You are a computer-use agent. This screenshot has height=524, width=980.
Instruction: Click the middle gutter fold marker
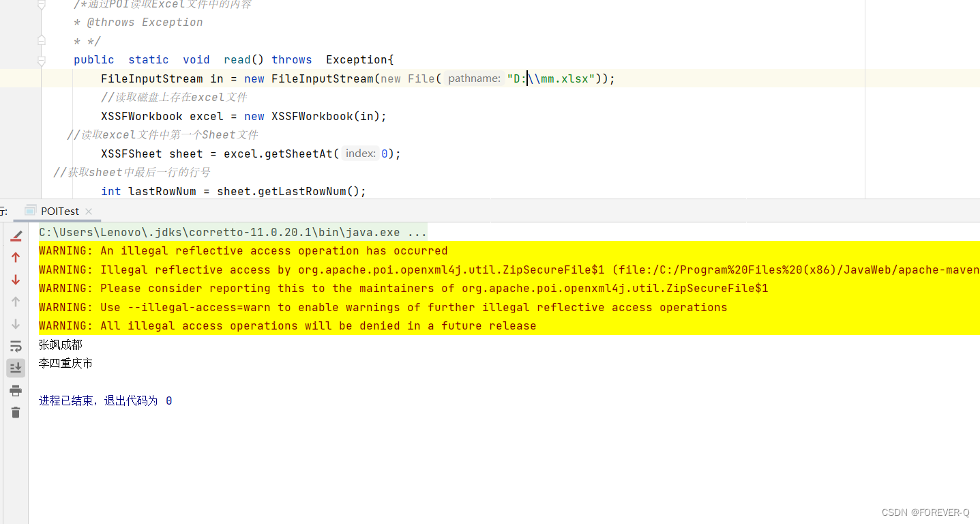tap(41, 40)
